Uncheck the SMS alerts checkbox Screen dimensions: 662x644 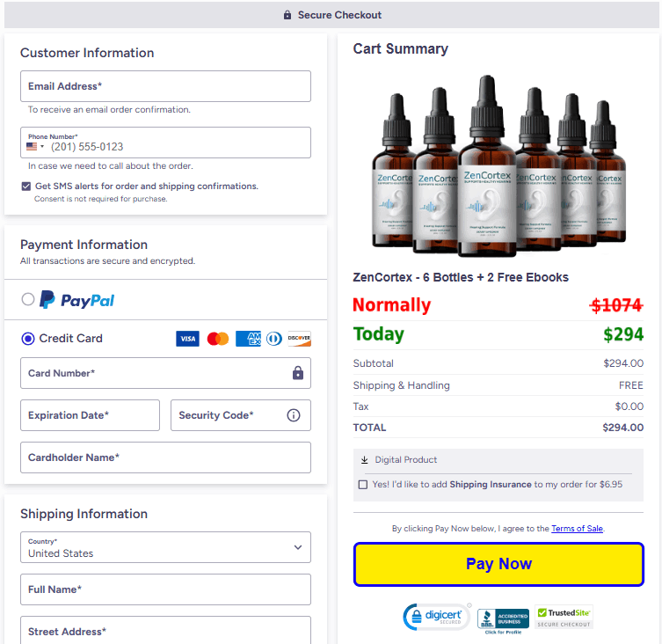[26, 187]
